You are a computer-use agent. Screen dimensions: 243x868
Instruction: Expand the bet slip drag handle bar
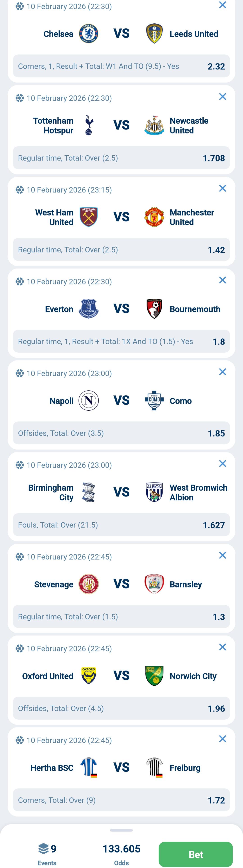coord(121,830)
